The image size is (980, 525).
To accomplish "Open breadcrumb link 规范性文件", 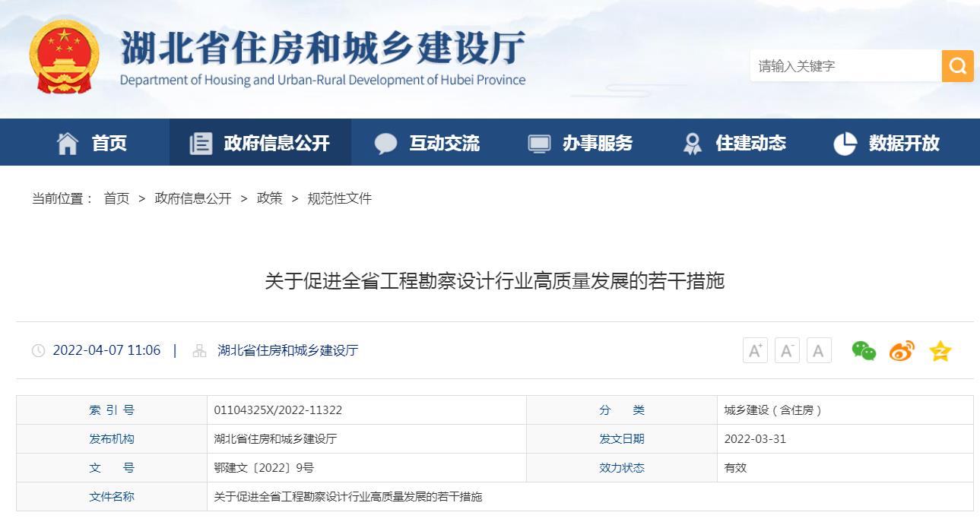I will coord(338,198).
